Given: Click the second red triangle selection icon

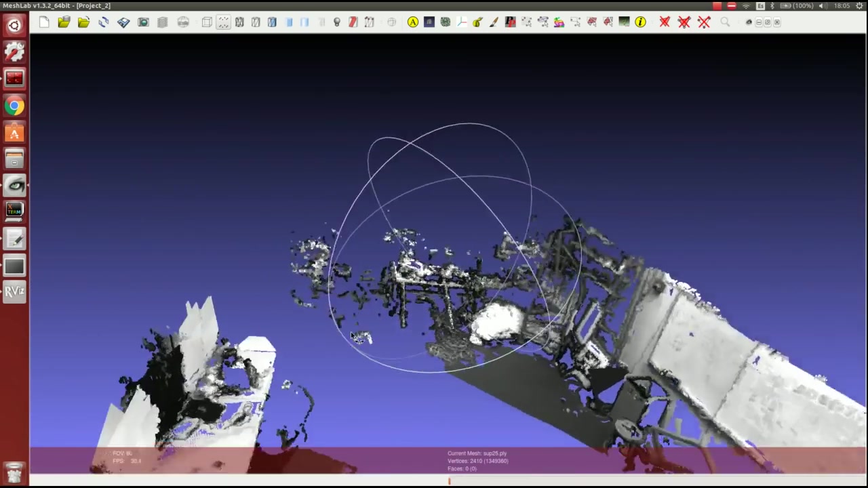Looking at the screenshot, I should (x=608, y=22).
